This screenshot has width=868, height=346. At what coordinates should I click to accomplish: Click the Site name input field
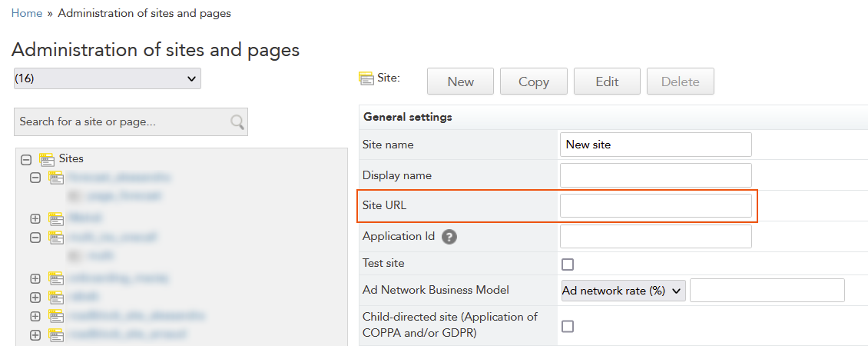pyautogui.click(x=655, y=145)
